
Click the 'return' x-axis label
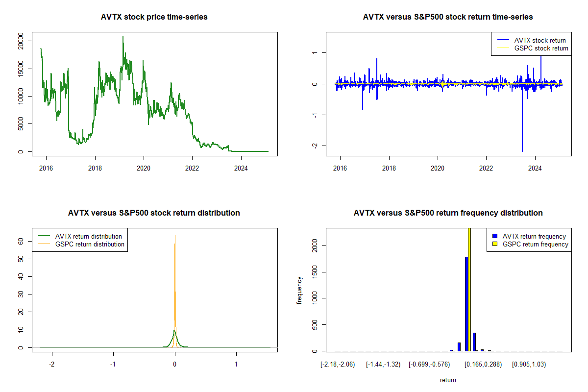(448, 380)
